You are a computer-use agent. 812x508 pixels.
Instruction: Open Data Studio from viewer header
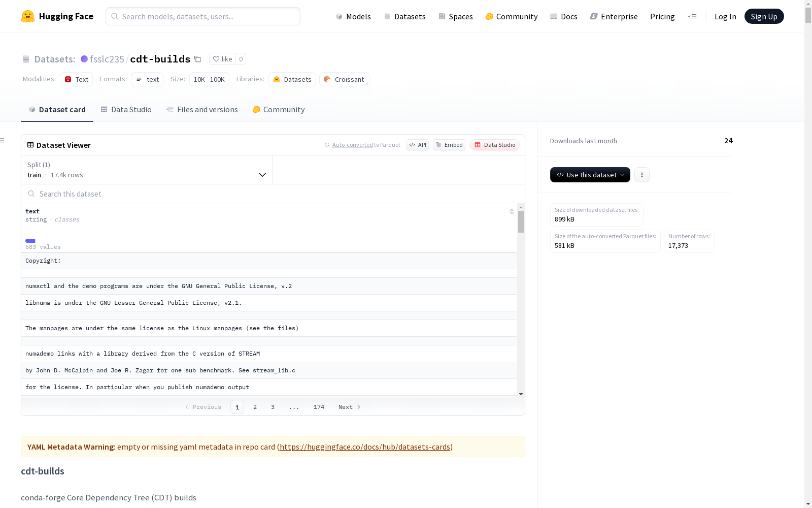pos(495,145)
